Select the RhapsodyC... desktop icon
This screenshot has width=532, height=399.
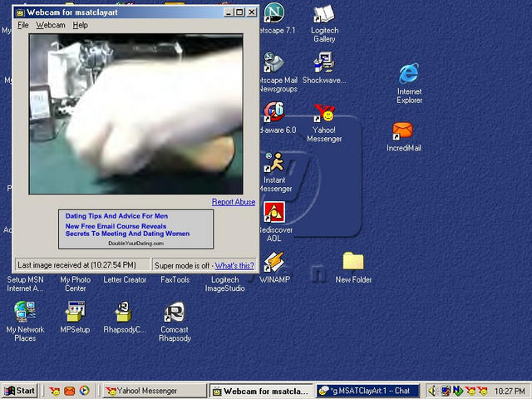click(x=124, y=312)
